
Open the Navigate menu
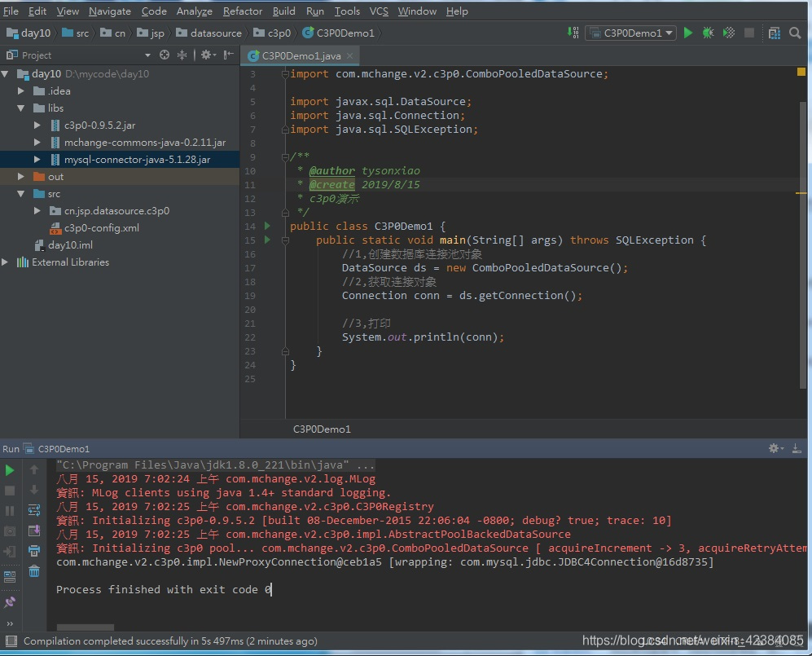click(110, 11)
